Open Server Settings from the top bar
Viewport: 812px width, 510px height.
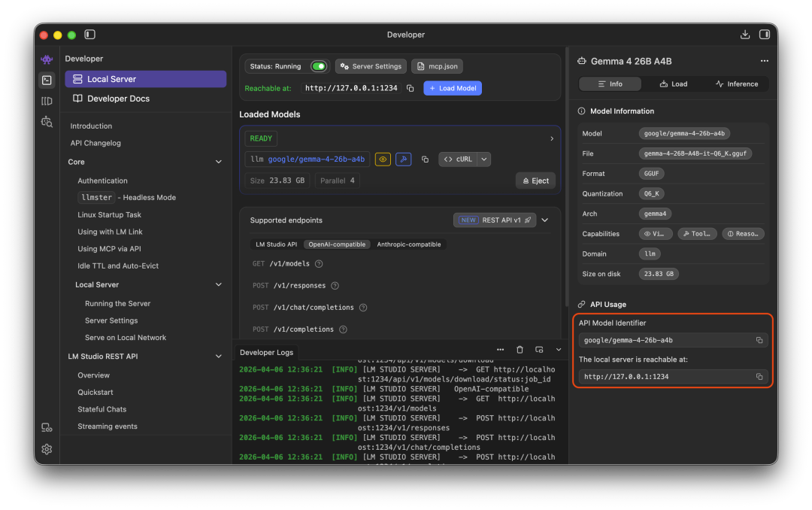(x=370, y=66)
